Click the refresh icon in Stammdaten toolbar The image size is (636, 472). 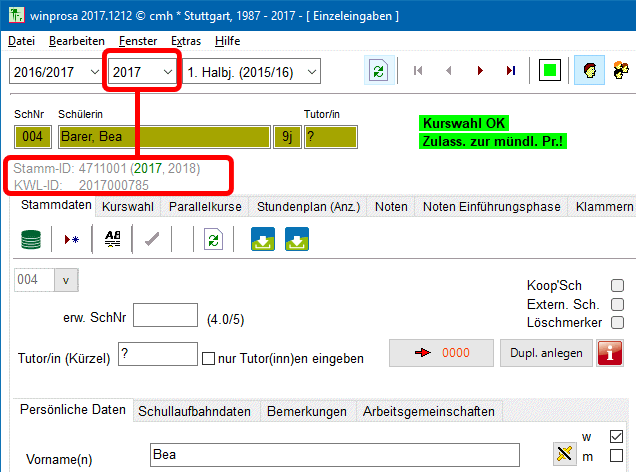212,240
